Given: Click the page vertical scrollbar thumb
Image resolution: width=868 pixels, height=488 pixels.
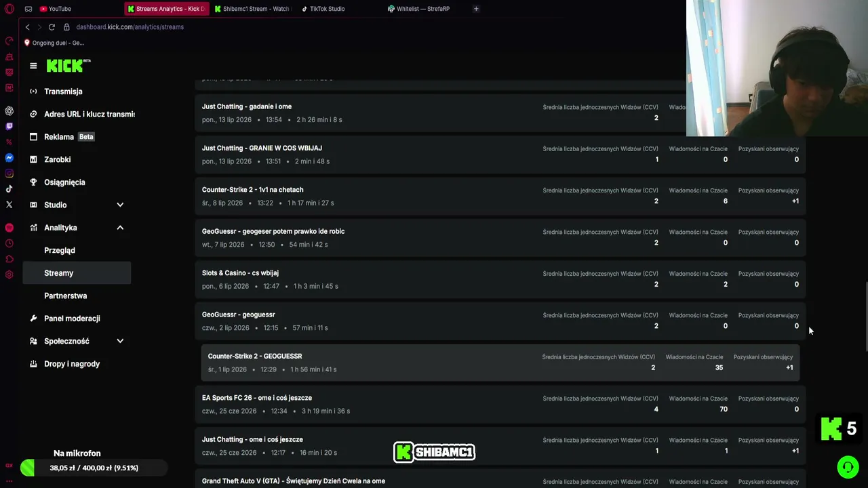Looking at the screenshot, I should (865, 315).
